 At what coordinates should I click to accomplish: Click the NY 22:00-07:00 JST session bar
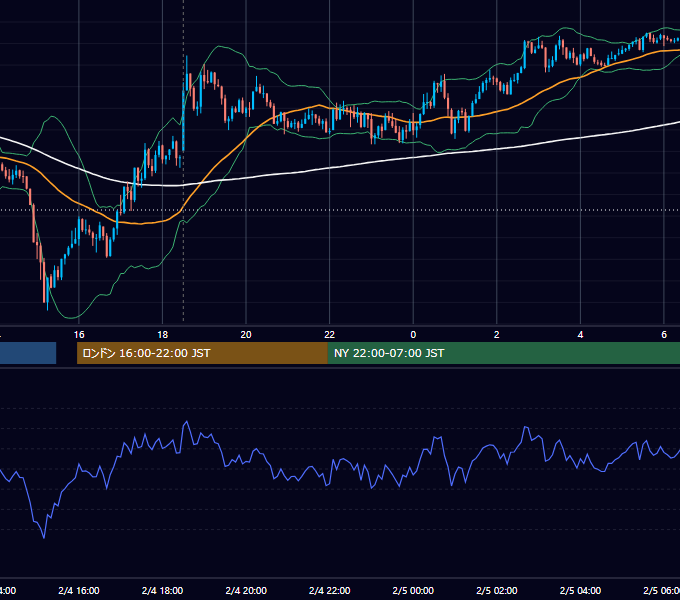click(504, 353)
